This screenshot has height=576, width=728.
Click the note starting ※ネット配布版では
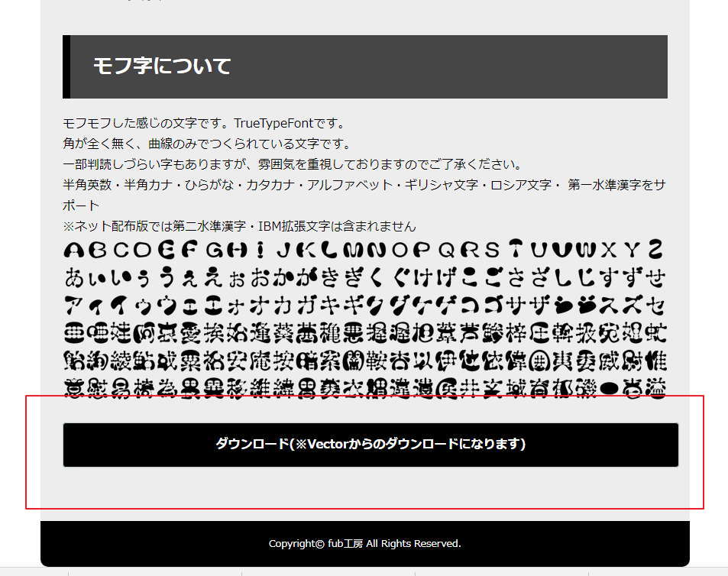(239, 226)
